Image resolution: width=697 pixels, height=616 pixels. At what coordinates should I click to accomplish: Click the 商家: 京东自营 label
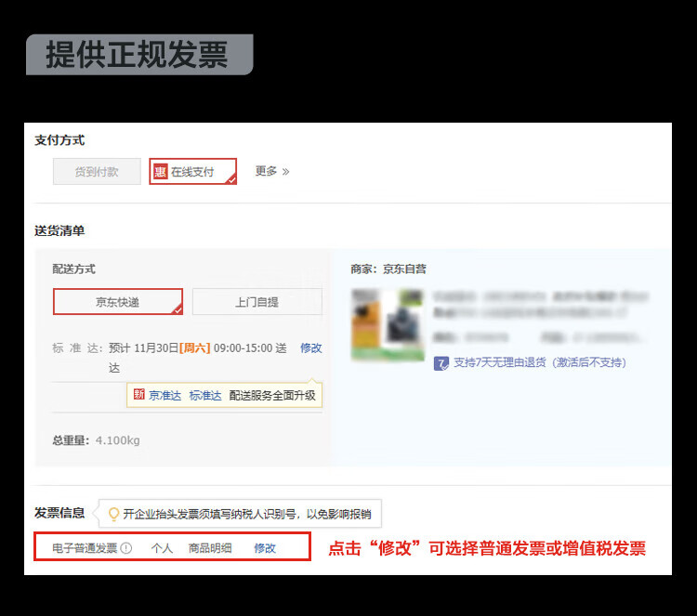(x=388, y=269)
